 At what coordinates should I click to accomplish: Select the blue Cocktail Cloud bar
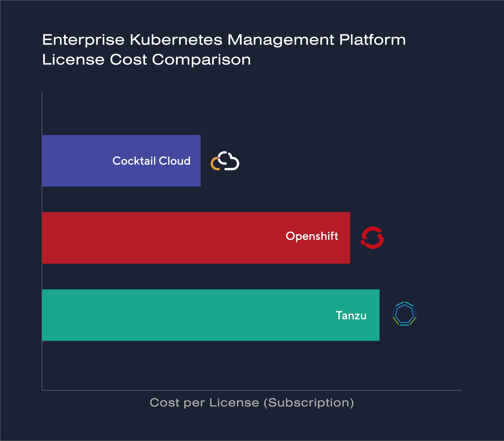(x=78, y=161)
